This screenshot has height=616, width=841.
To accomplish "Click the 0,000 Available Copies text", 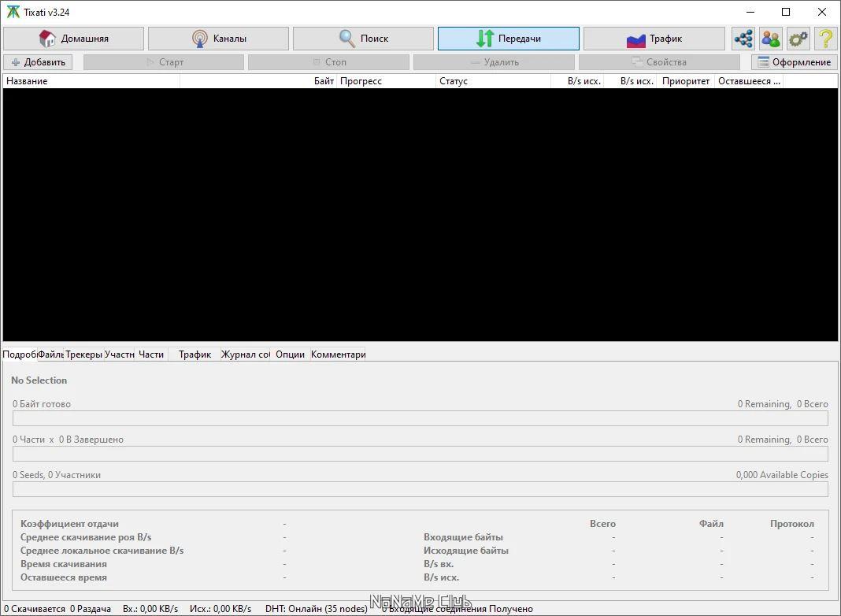I will [782, 475].
